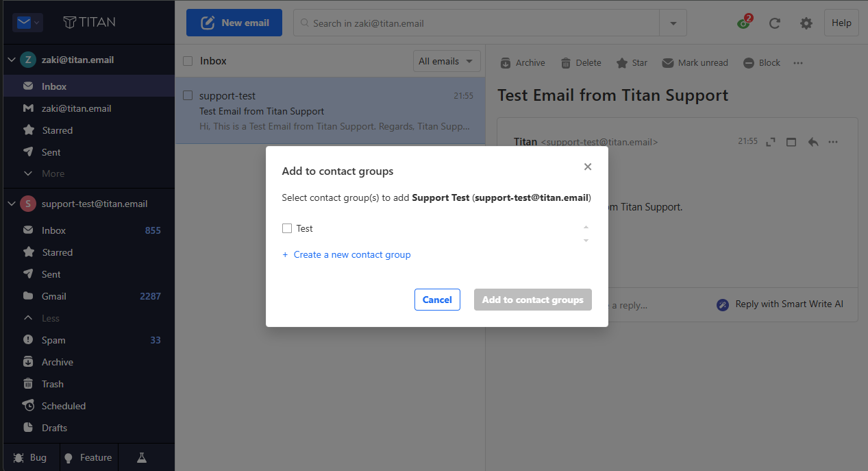Open message options ellipsis beside reply
The image size is (868, 471).
click(x=833, y=142)
